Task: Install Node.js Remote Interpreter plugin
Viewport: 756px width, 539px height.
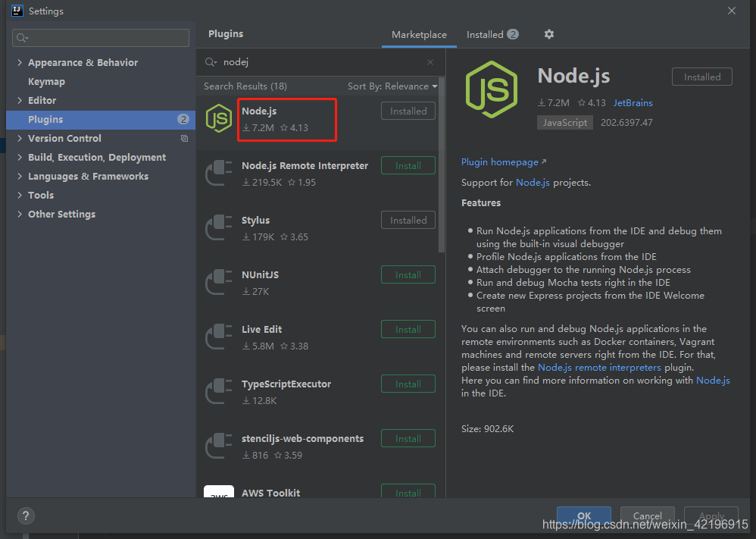Action: (408, 165)
